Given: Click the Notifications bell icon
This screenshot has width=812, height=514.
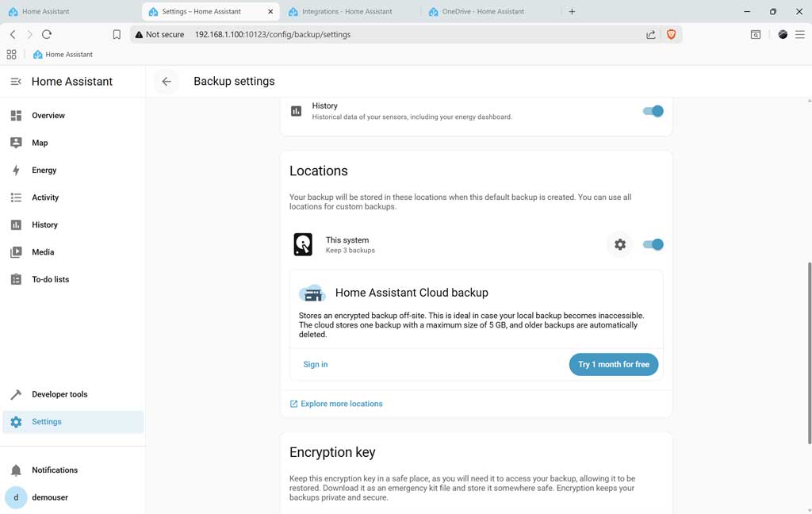Looking at the screenshot, I should pyautogui.click(x=16, y=470).
